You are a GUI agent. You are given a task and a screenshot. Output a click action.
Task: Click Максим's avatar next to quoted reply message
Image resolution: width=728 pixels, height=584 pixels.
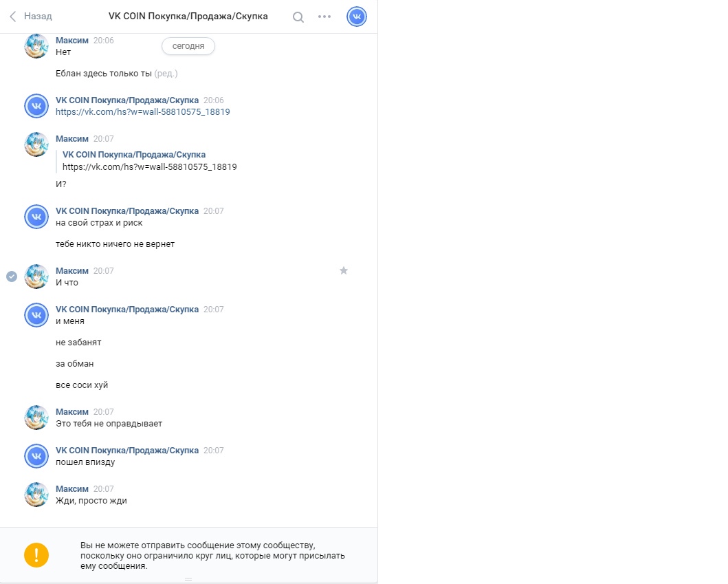click(x=36, y=144)
